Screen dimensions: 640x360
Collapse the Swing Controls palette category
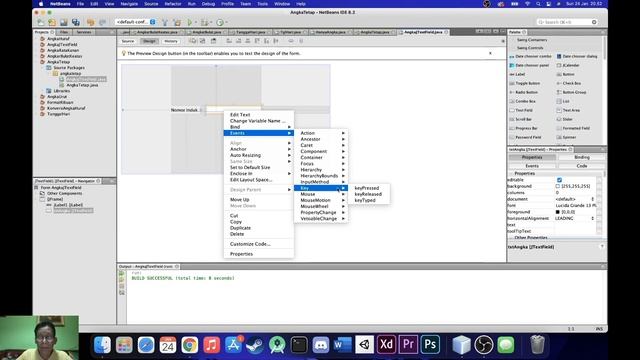point(530,48)
